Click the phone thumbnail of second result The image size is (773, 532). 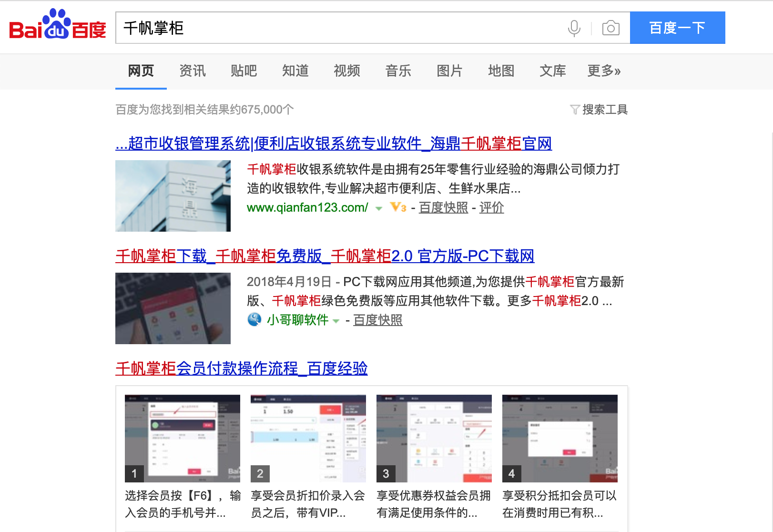click(173, 308)
